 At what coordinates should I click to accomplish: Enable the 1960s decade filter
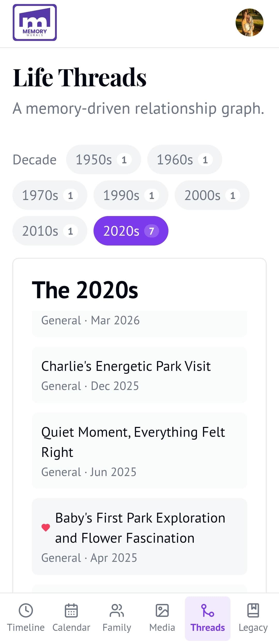(184, 159)
